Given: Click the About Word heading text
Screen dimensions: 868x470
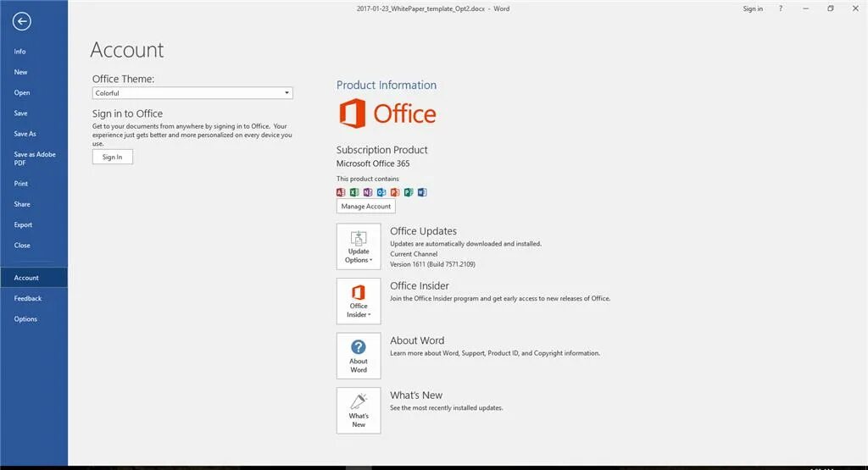Looking at the screenshot, I should [x=417, y=340].
